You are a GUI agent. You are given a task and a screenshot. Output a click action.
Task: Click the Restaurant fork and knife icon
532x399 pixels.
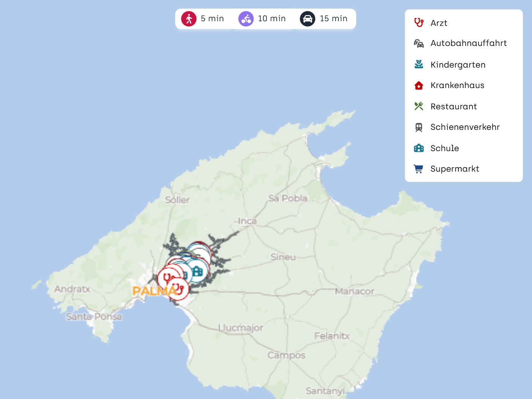tap(419, 106)
